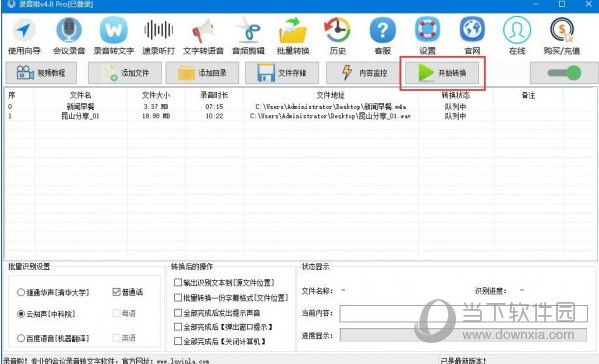Open 设置 settings lifebuoy icon
This screenshot has height=364, width=599.
[427, 36]
